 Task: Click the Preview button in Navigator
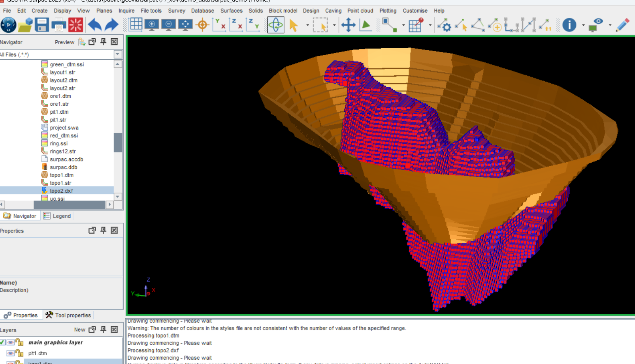point(64,42)
